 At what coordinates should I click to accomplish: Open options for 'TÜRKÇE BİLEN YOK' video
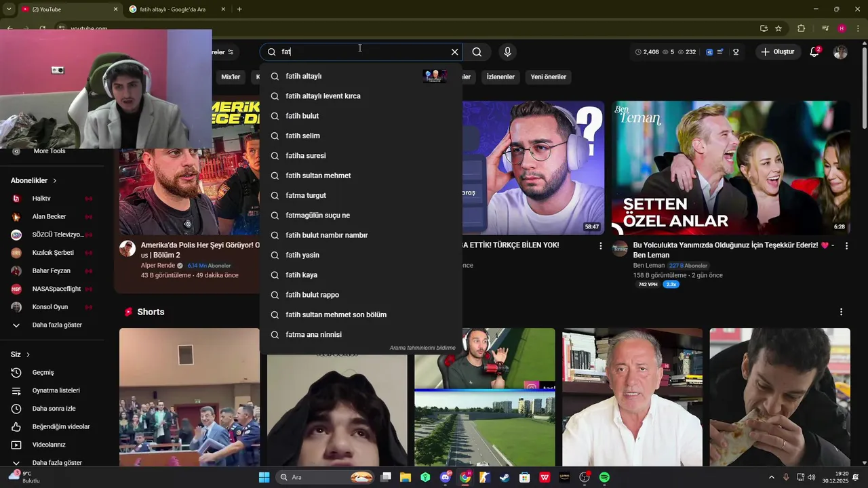point(600,246)
